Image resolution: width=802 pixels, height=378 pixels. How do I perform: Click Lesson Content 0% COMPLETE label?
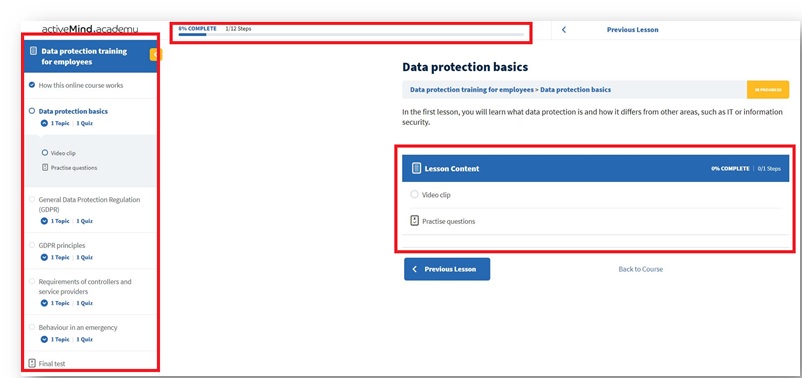[x=730, y=168]
